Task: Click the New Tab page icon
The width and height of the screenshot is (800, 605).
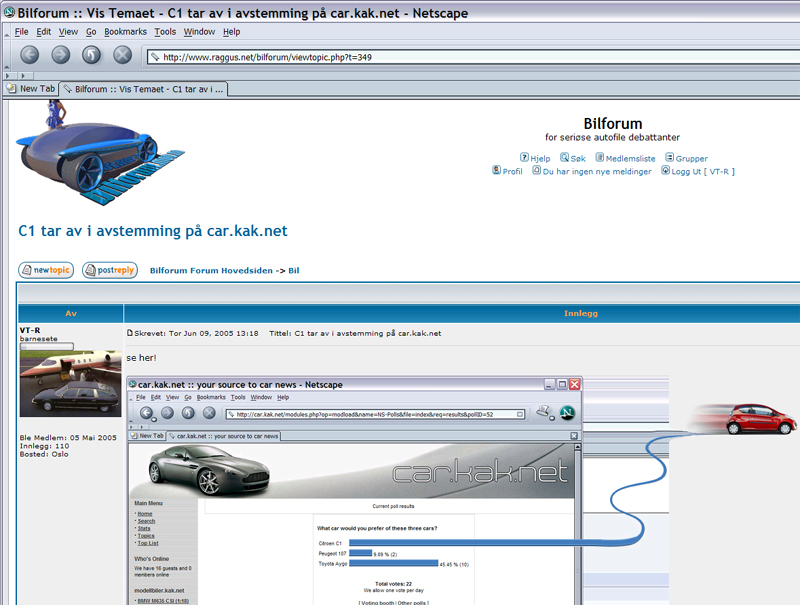Action: click(x=11, y=88)
